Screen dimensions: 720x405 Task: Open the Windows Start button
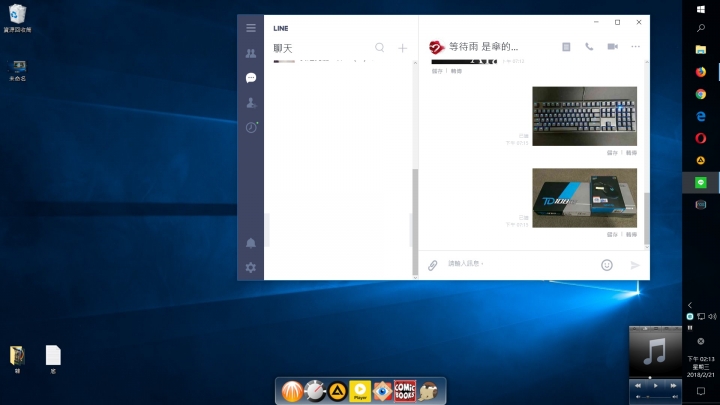701,9
